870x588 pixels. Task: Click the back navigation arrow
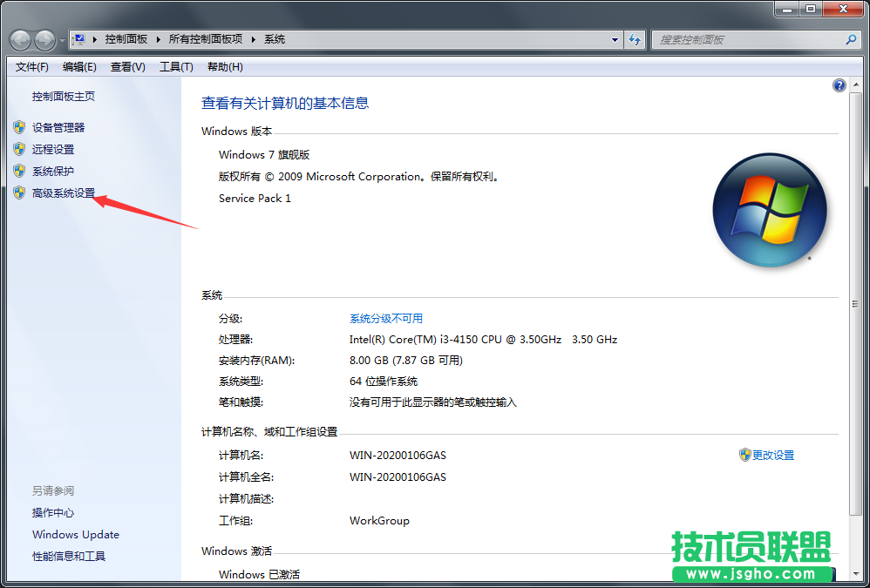19,39
